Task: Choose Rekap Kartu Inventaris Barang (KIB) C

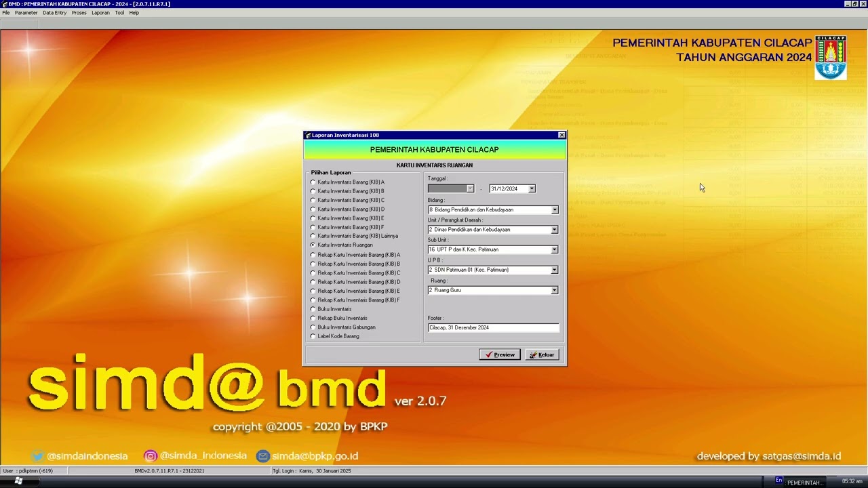Action: [x=355, y=272]
